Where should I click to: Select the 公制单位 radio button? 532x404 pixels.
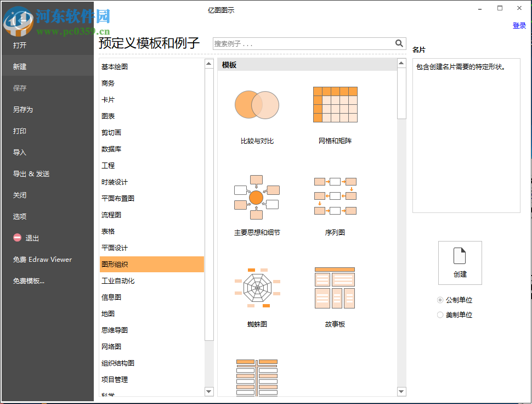coord(440,299)
